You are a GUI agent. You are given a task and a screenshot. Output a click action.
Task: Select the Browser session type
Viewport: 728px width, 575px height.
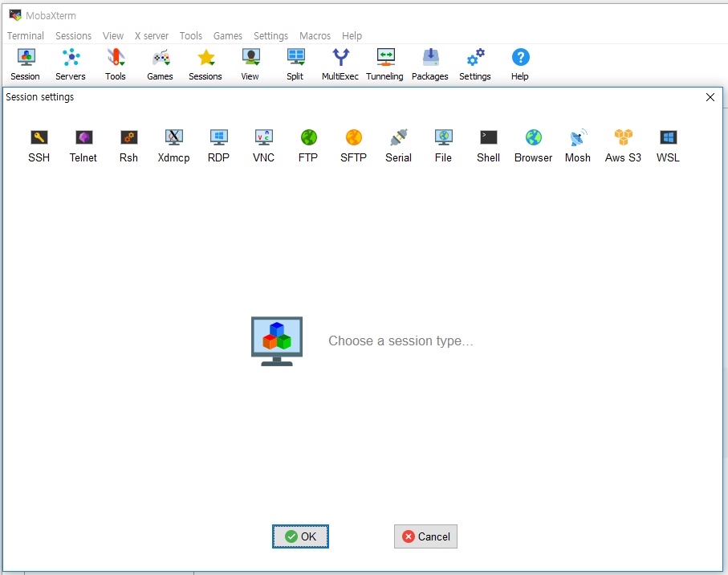[534, 146]
